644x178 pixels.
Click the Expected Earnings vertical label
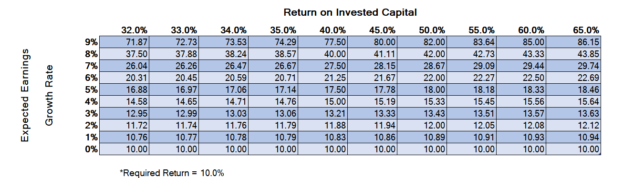(25, 94)
